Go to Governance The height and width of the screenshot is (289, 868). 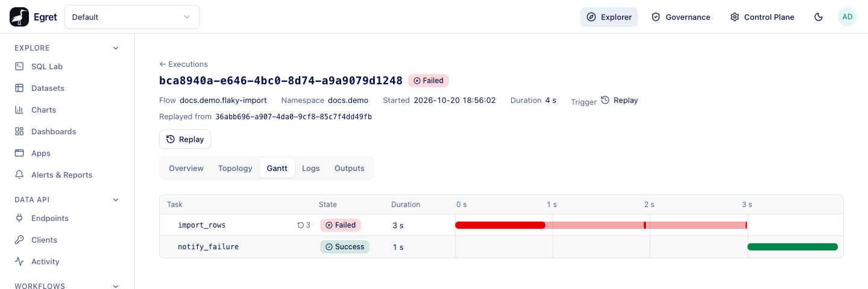pyautogui.click(x=681, y=17)
